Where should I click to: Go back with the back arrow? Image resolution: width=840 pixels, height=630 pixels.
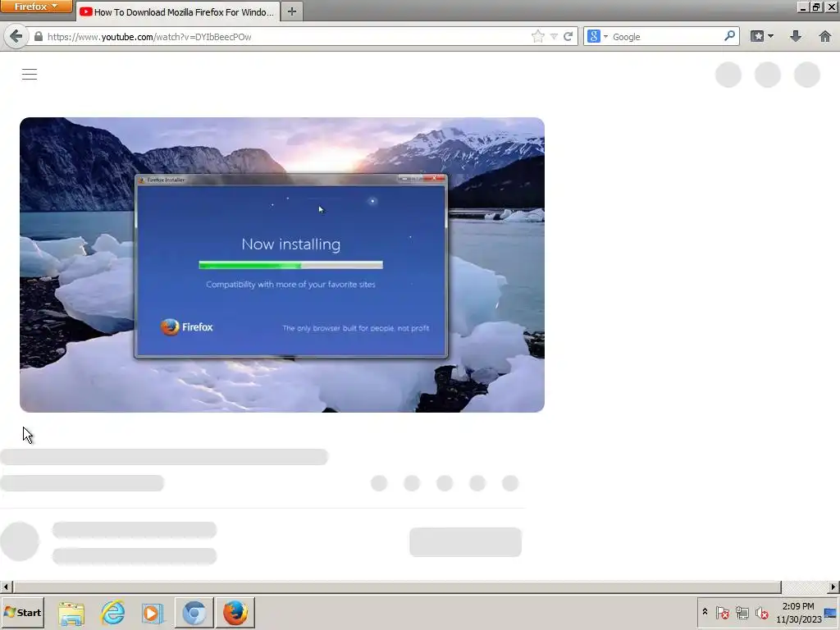pyautogui.click(x=16, y=36)
